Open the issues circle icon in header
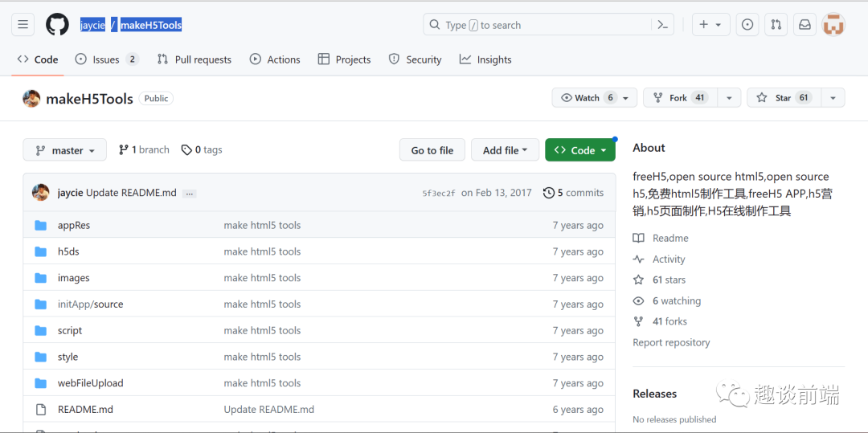This screenshot has height=433, width=868. coord(747,25)
